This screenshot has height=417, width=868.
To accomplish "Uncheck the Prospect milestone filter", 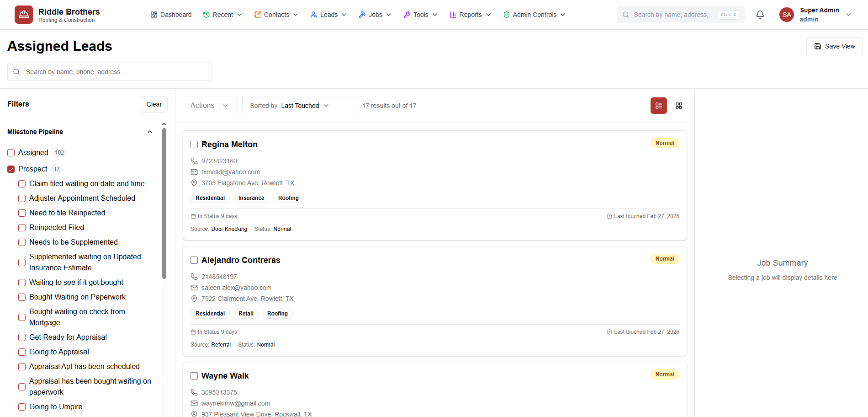I will click(11, 169).
